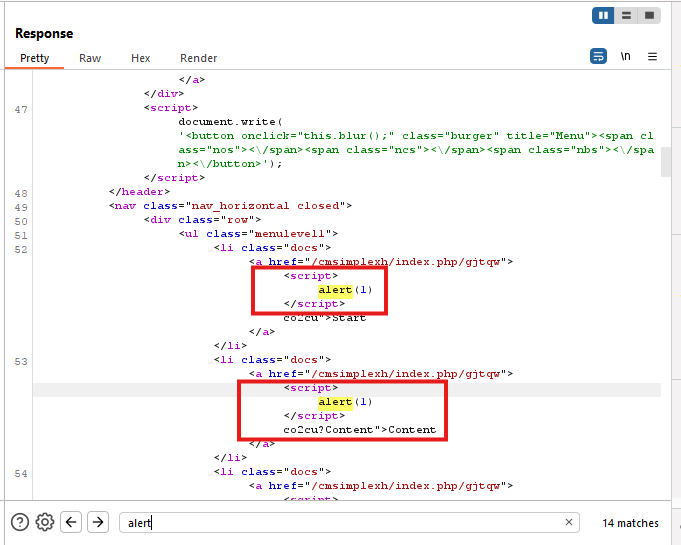Open search settings gear icon

[45, 522]
